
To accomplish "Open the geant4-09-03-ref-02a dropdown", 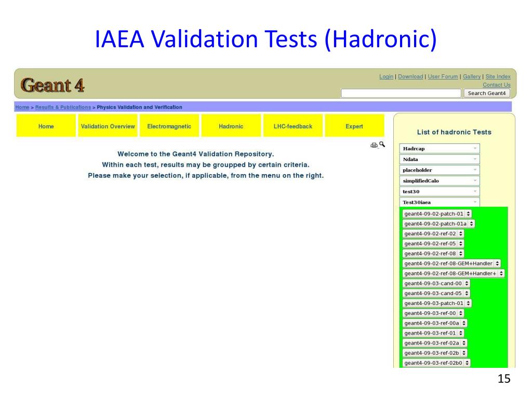I will click(x=435, y=343).
